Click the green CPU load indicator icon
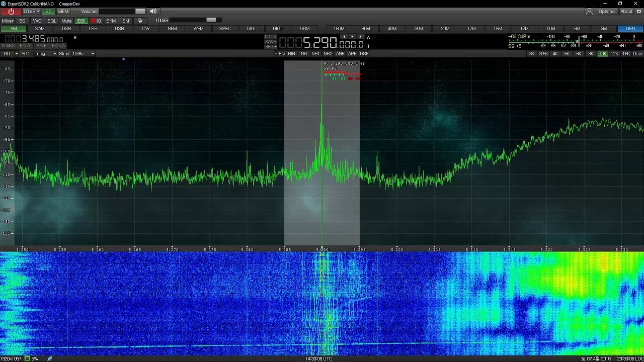 tap(28, 358)
